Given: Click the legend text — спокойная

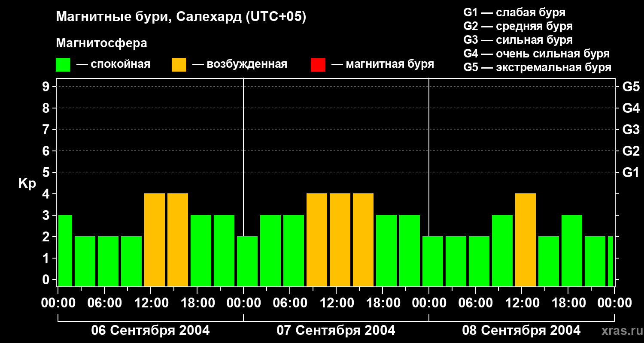Looking at the screenshot, I should point(113,65).
